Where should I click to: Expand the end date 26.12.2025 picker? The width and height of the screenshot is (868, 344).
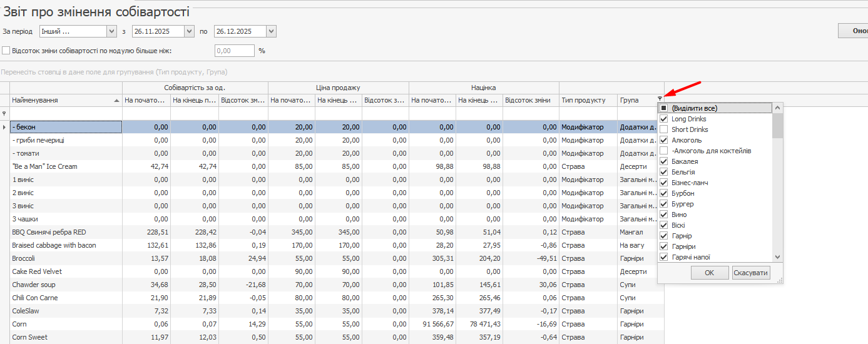tap(270, 31)
